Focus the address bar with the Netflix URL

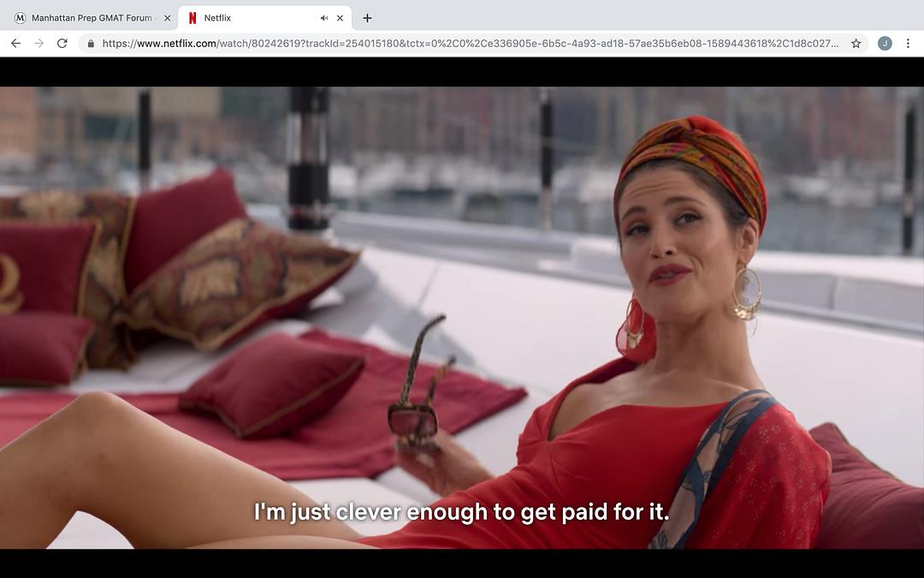[470, 43]
